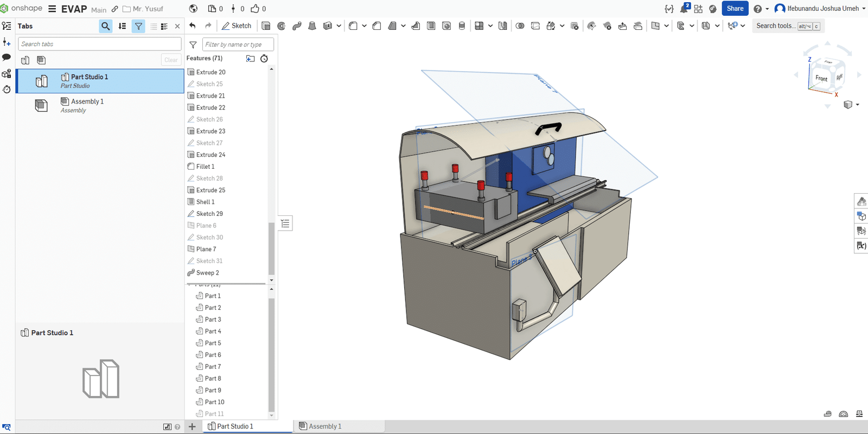Viewport: 868px width, 434px height.
Task: Switch to the Assembly 1 bottom tab
Action: [324, 426]
